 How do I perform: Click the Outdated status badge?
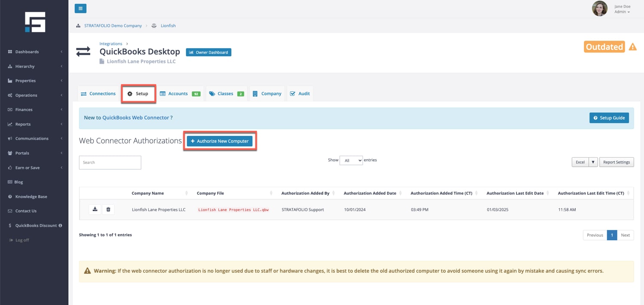[604, 47]
